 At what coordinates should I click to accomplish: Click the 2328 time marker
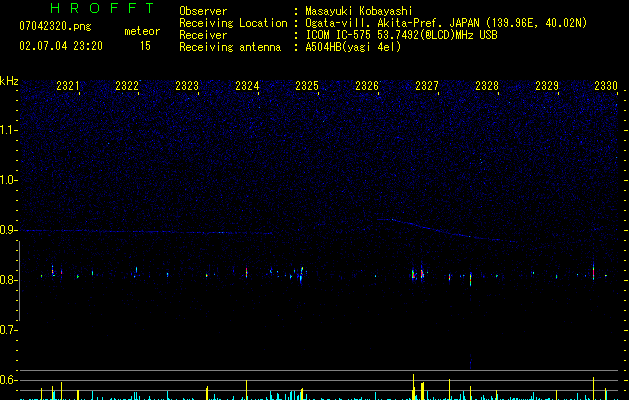(487, 85)
